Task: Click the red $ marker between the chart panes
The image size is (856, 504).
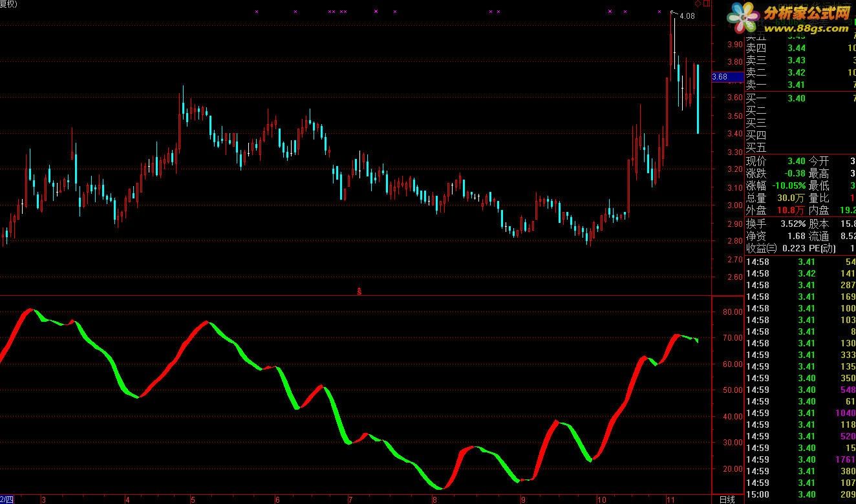Action: click(359, 291)
